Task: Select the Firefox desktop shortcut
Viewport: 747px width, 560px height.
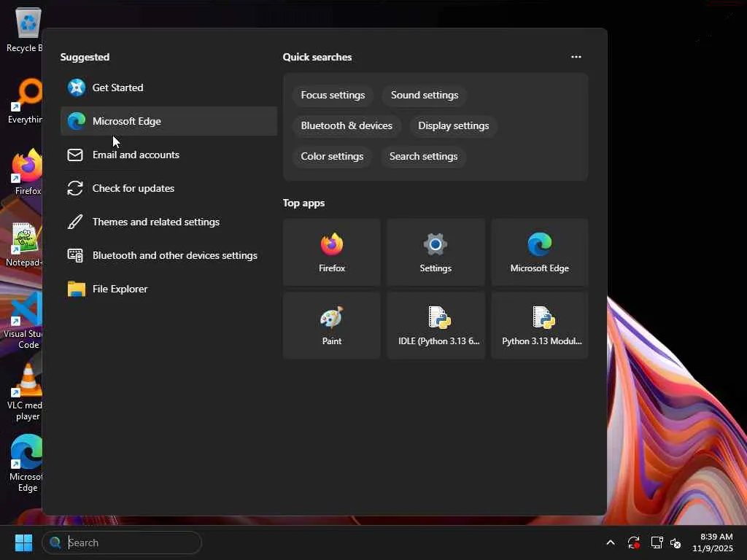Action: [27, 172]
